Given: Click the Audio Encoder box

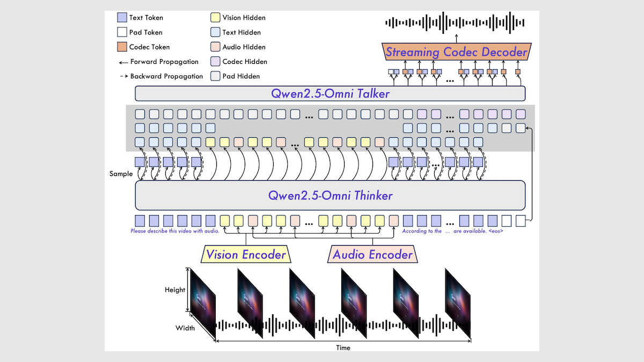Looking at the screenshot, I should point(372,254).
